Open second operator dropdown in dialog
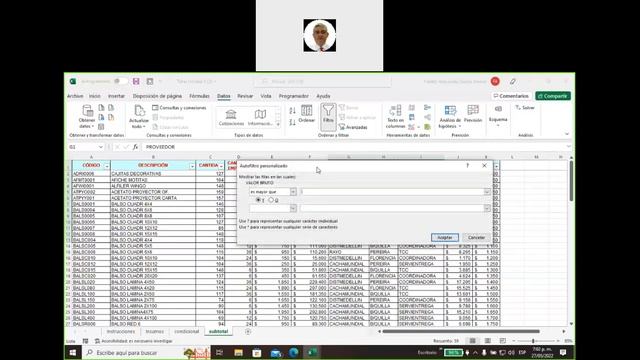The image size is (640, 360). click(293, 209)
